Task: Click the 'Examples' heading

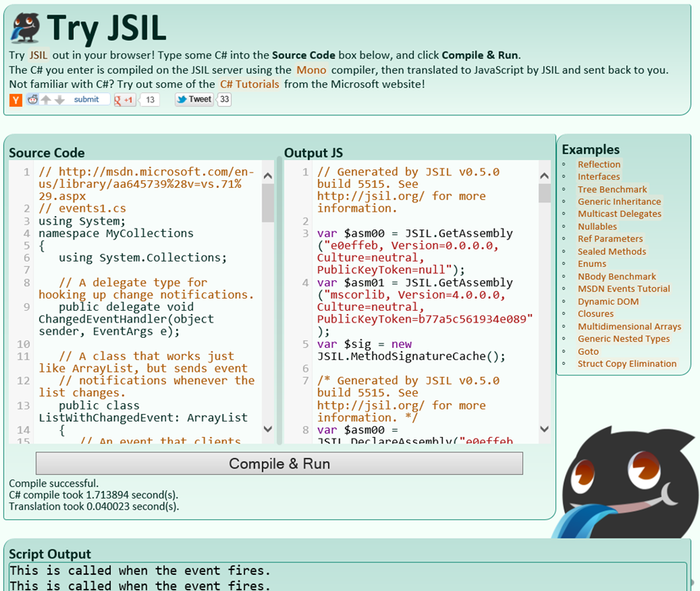Action: [591, 149]
